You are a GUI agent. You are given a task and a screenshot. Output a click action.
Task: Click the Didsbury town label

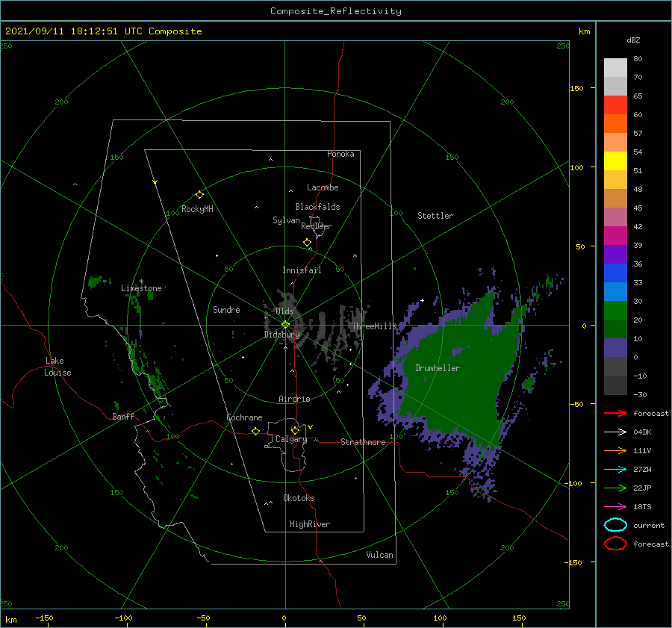[282, 335]
